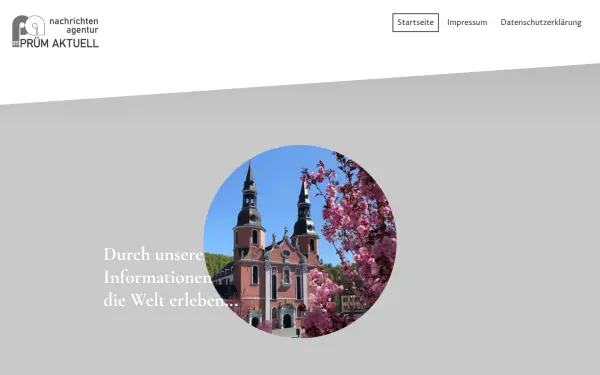Go to the Impressum page
This screenshot has width=600, height=375.
click(467, 23)
